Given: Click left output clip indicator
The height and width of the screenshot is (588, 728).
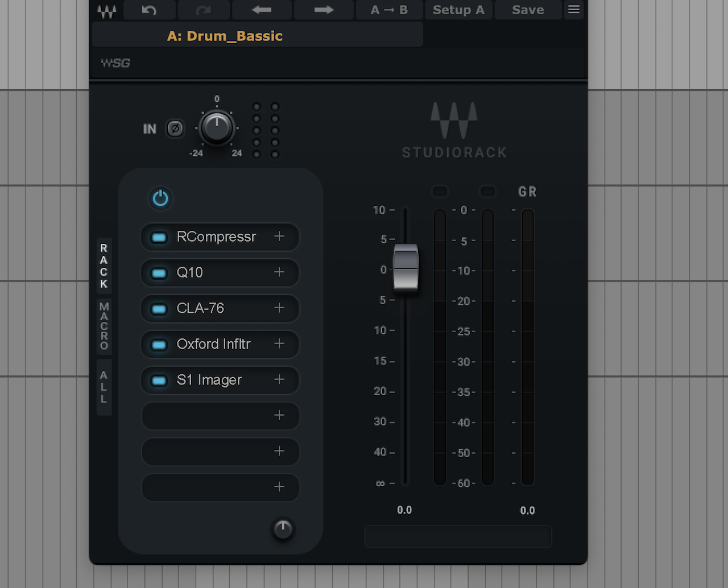Looking at the screenshot, I should coord(440,192).
